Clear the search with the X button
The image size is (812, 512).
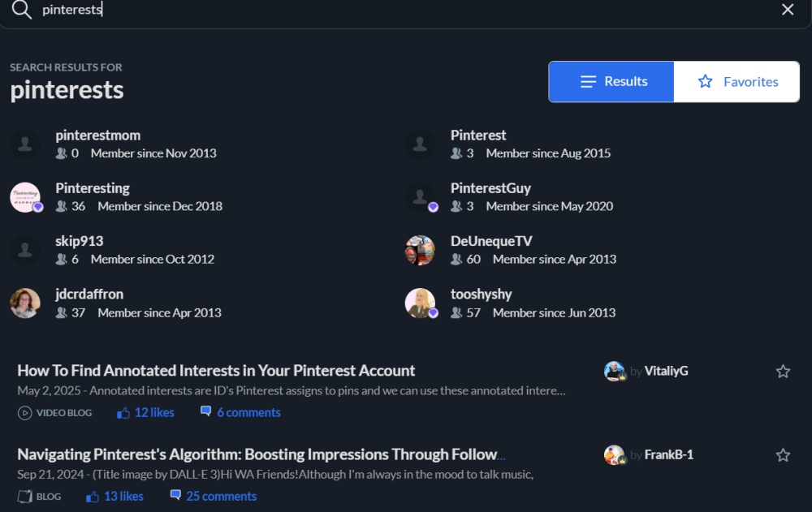pyautogui.click(x=787, y=9)
